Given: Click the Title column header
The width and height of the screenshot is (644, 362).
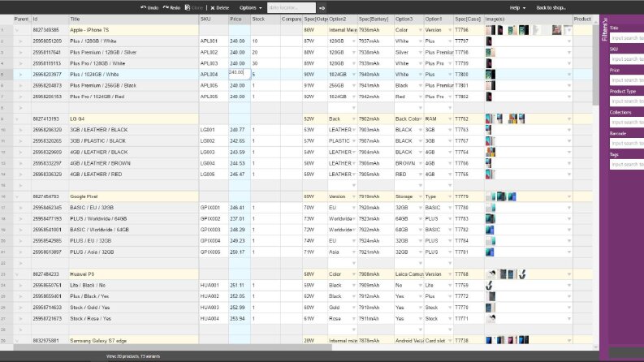Looking at the screenshot, I should (133, 19).
